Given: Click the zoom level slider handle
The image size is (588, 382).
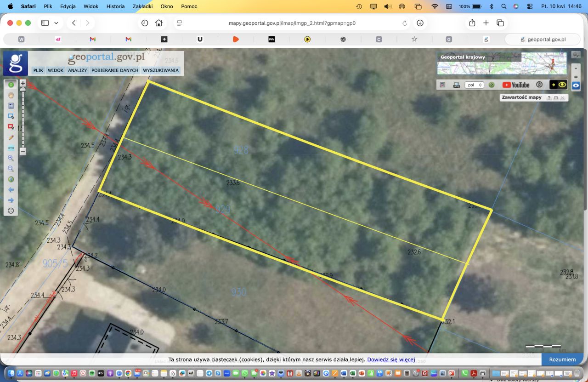Looking at the screenshot, I should (23, 90).
